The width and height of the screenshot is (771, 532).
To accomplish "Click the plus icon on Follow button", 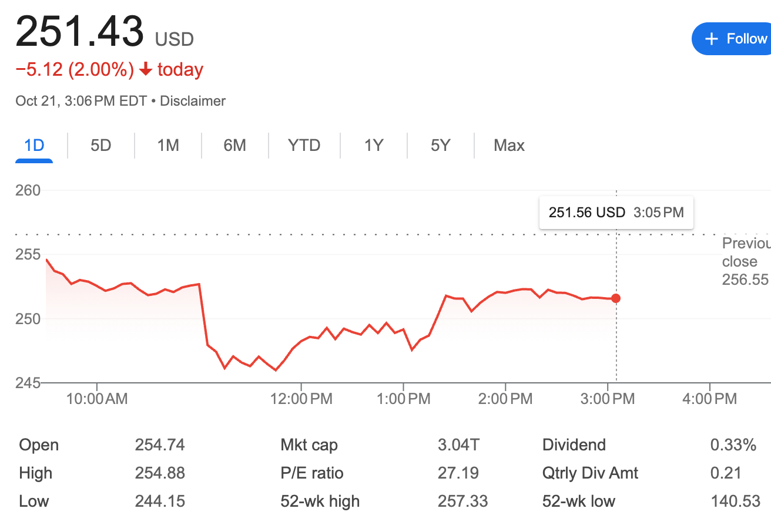I will 712,39.
